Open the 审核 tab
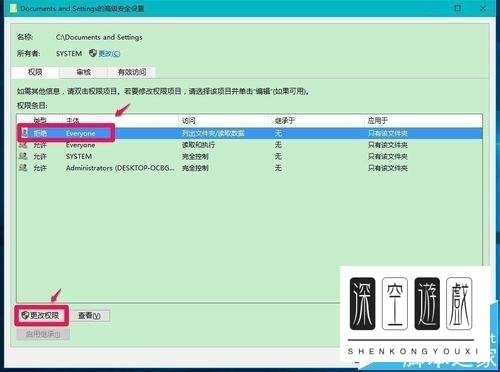Screen dimensions: 500x372 pyautogui.click(x=83, y=72)
